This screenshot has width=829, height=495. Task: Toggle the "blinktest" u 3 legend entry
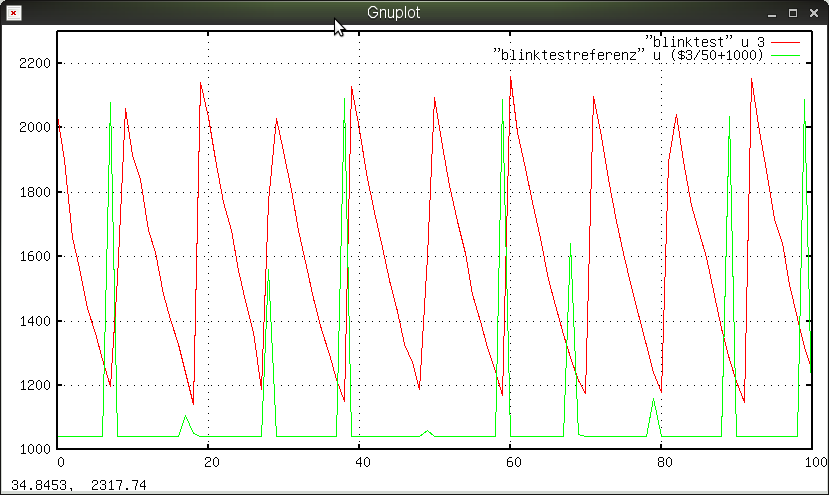coord(705,41)
